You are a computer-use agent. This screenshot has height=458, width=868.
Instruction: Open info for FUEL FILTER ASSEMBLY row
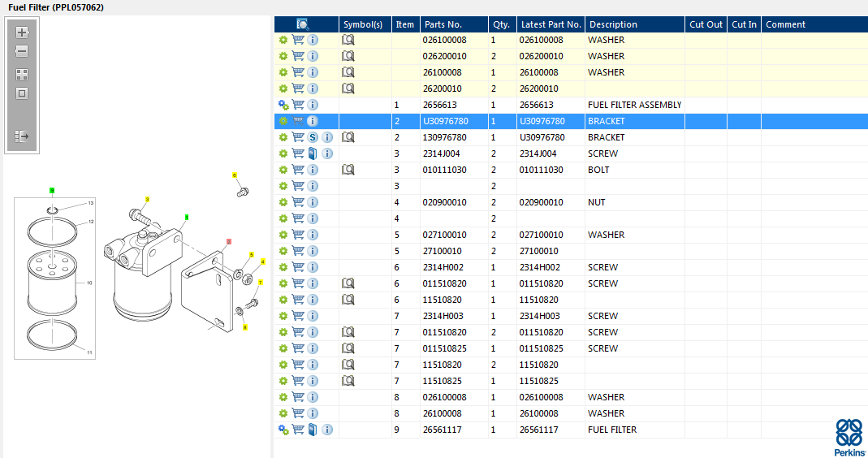click(x=313, y=105)
